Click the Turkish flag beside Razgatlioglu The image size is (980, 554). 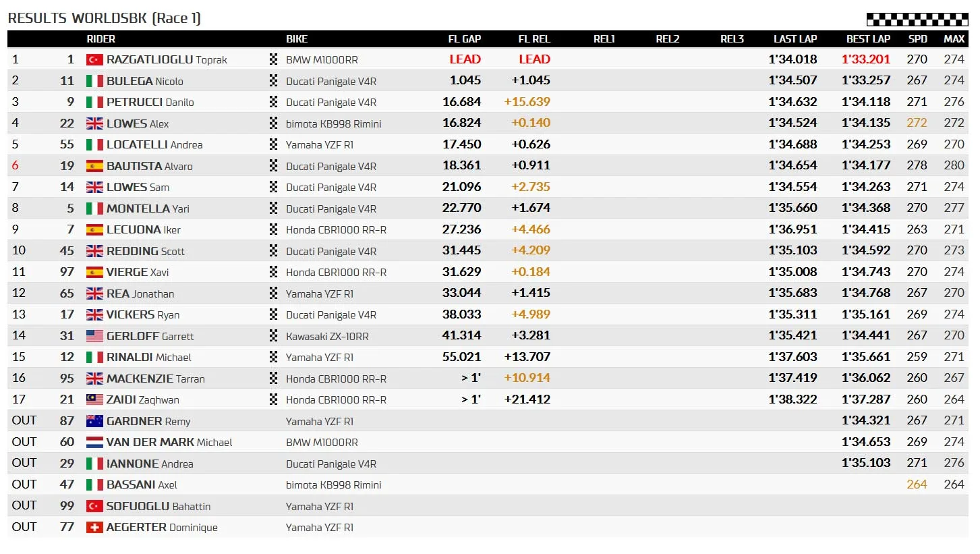(x=94, y=59)
